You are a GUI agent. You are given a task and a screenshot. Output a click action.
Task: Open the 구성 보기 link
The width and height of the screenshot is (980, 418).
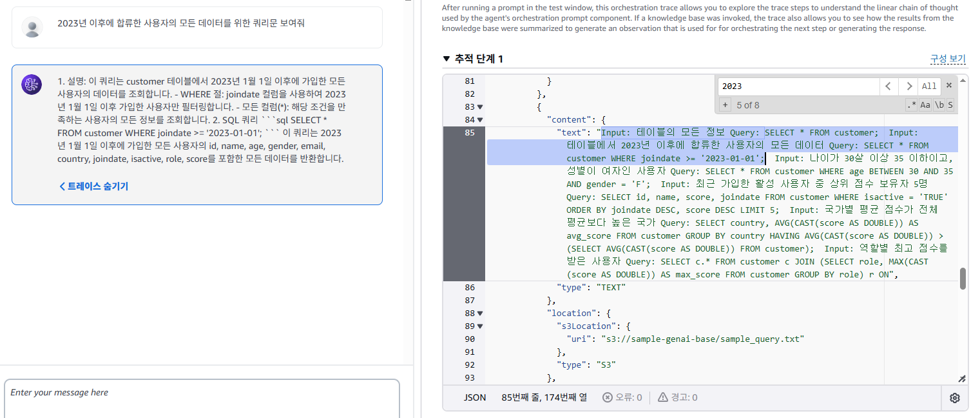click(948, 59)
